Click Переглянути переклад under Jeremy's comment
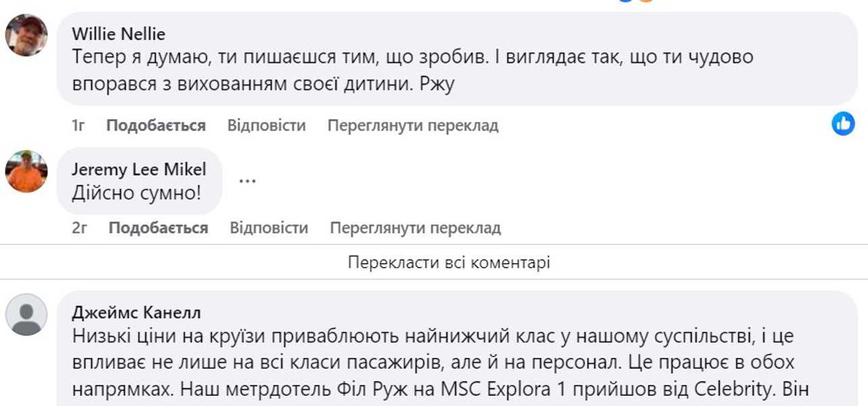The image size is (868, 406). coord(415,228)
